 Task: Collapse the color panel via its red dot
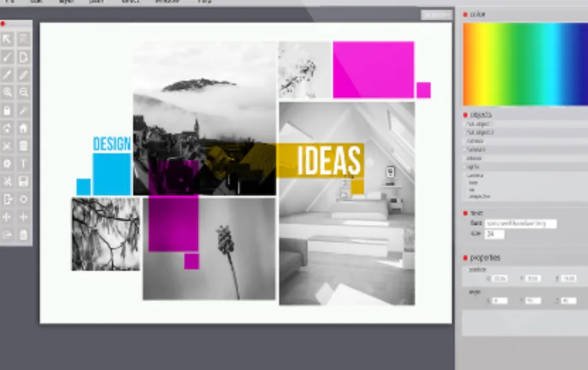click(x=465, y=14)
